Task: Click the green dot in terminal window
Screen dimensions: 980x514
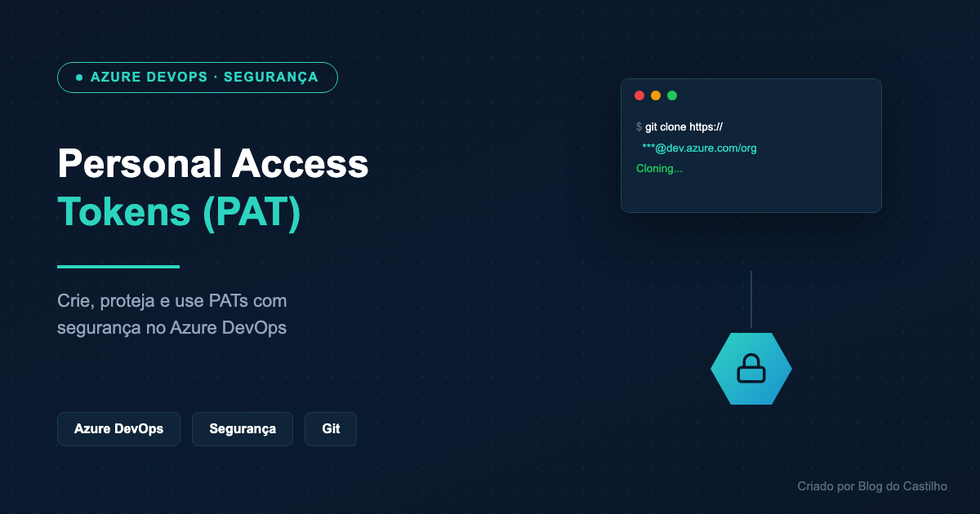Action: coord(672,95)
